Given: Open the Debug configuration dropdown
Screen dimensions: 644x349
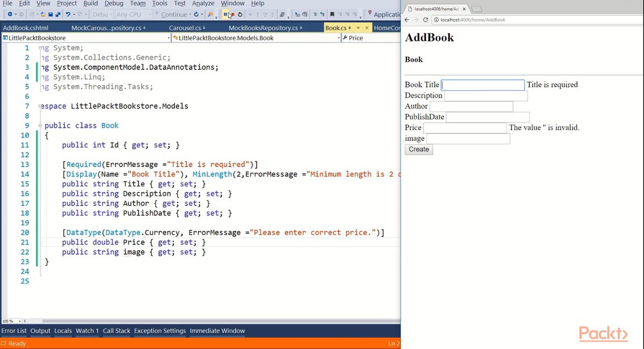Looking at the screenshot, I should click(102, 14).
